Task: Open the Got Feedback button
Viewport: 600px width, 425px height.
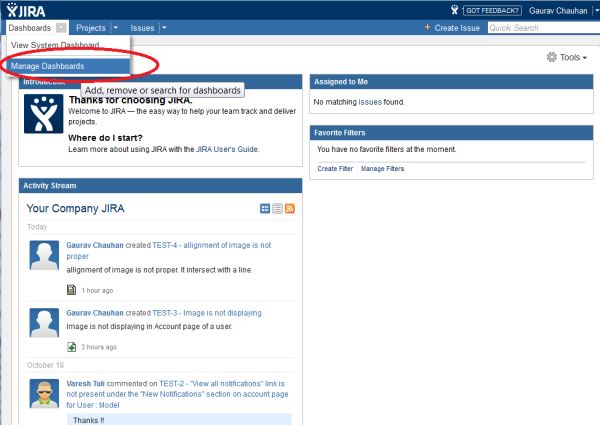Action: 492,10
